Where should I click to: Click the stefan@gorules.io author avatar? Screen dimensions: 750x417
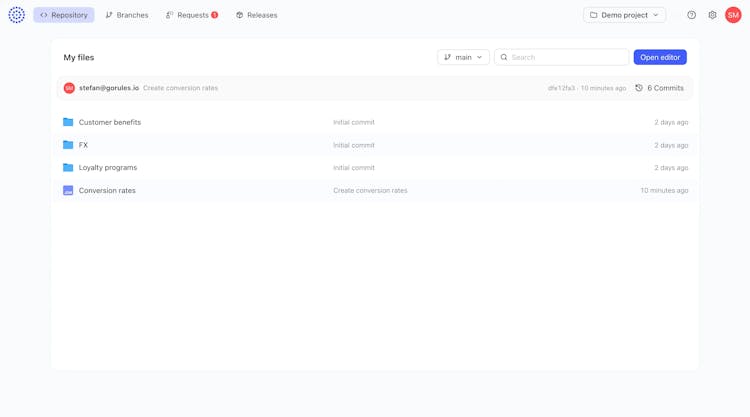click(x=69, y=88)
